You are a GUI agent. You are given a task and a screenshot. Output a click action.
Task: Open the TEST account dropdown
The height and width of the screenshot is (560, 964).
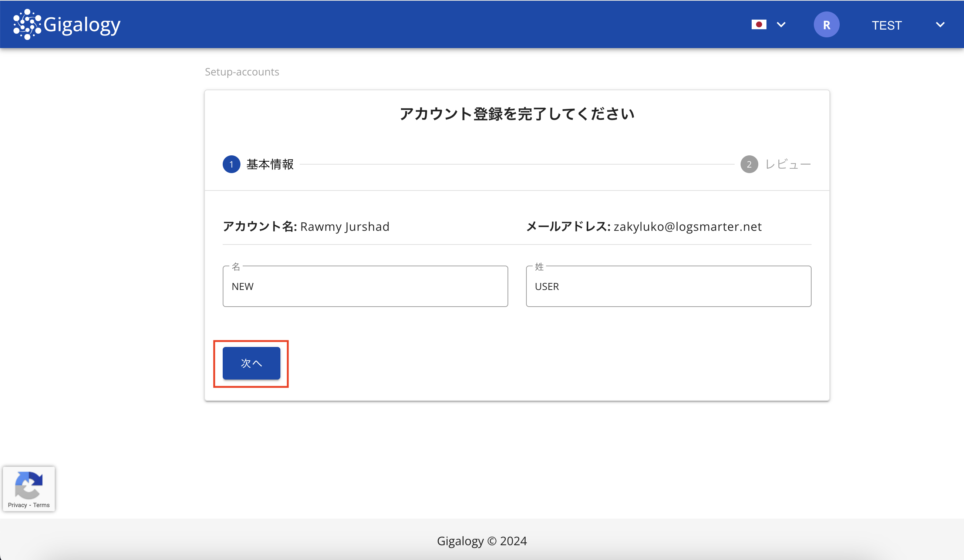pyautogui.click(x=887, y=24)
